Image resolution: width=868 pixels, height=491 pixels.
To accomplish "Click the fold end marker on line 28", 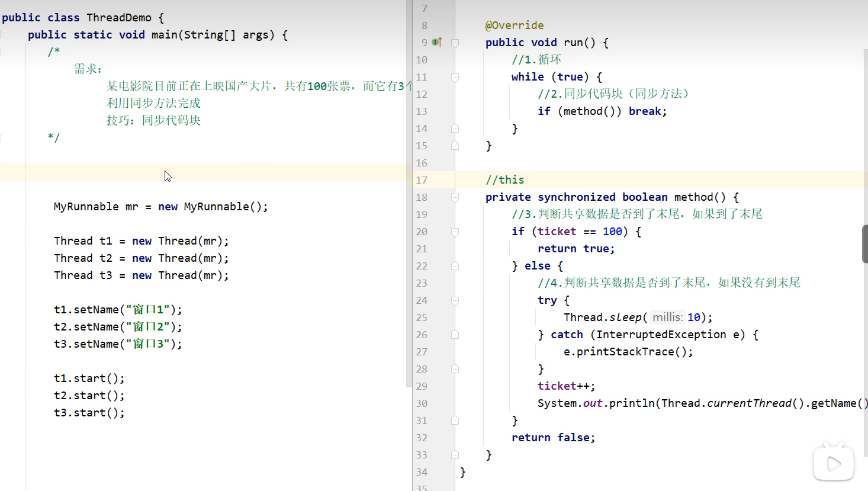I will point(455,369).
